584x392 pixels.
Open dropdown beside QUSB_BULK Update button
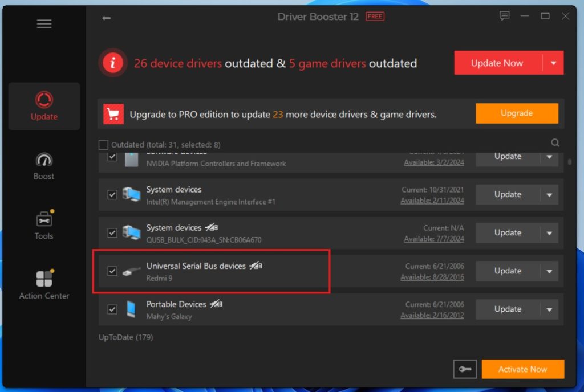(549, 233)
